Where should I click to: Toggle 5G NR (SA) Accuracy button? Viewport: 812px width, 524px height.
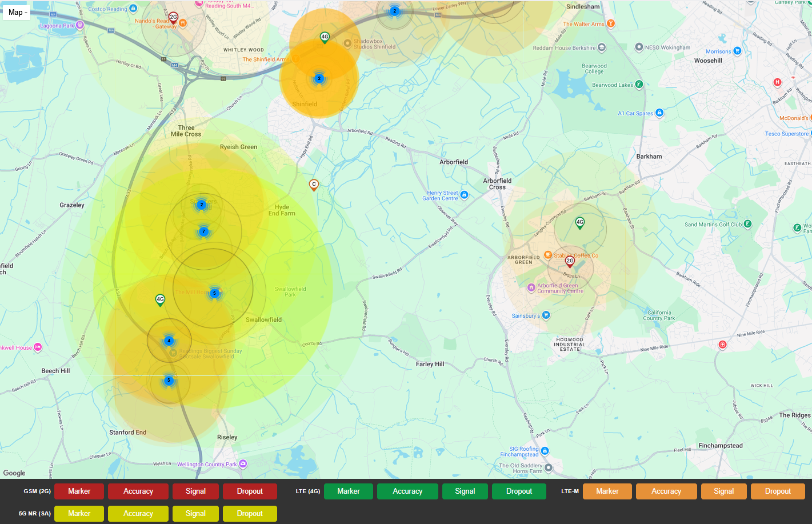[138, 514]
